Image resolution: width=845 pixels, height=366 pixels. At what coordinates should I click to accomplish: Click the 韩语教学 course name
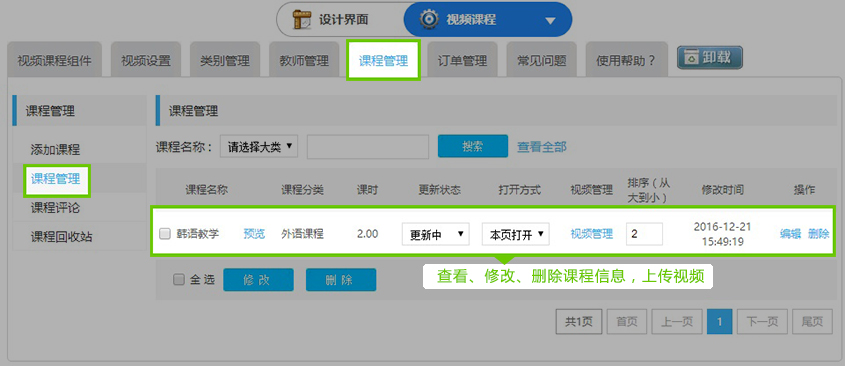tap(198, 234)
